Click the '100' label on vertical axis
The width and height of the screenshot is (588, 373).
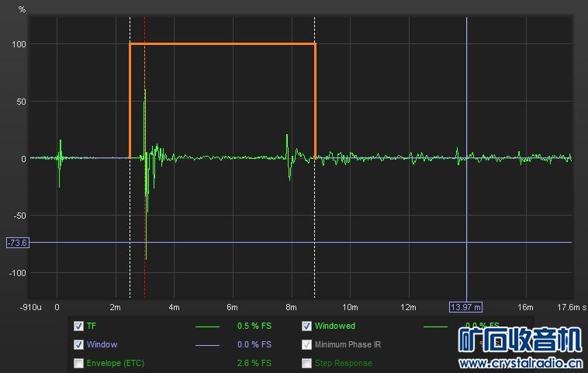[19, 44]
